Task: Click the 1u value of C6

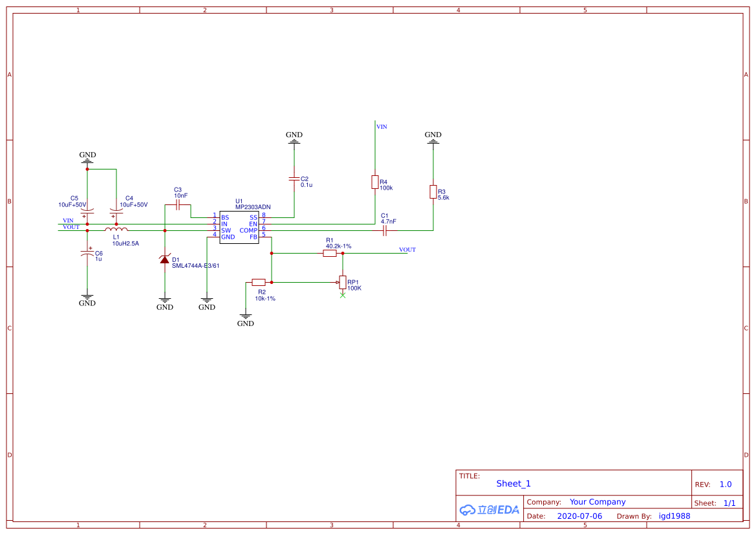Action: point(98,259)
